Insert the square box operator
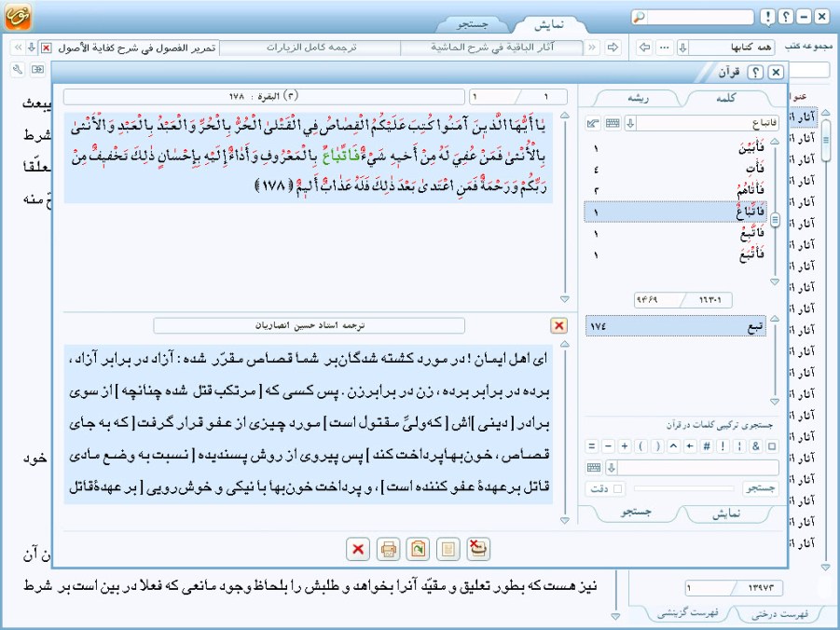The width and height of the screenshot is (840, 630). (x=772, y=445)
